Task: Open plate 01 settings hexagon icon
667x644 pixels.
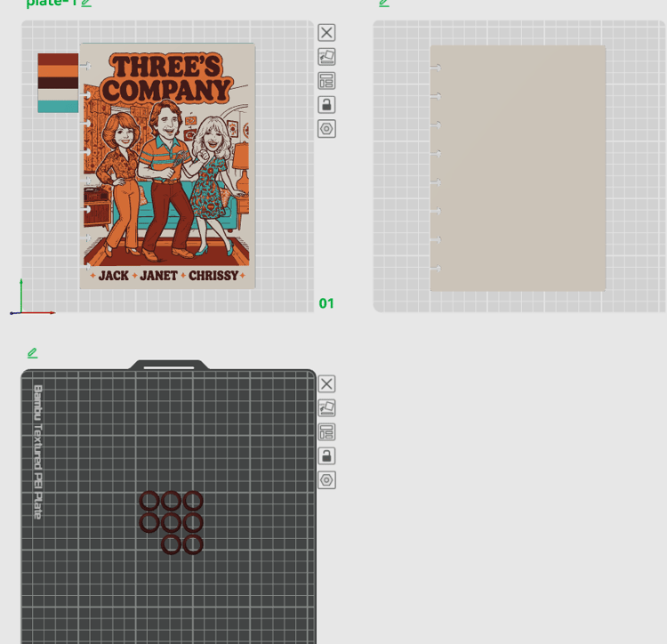Action: 326,129
